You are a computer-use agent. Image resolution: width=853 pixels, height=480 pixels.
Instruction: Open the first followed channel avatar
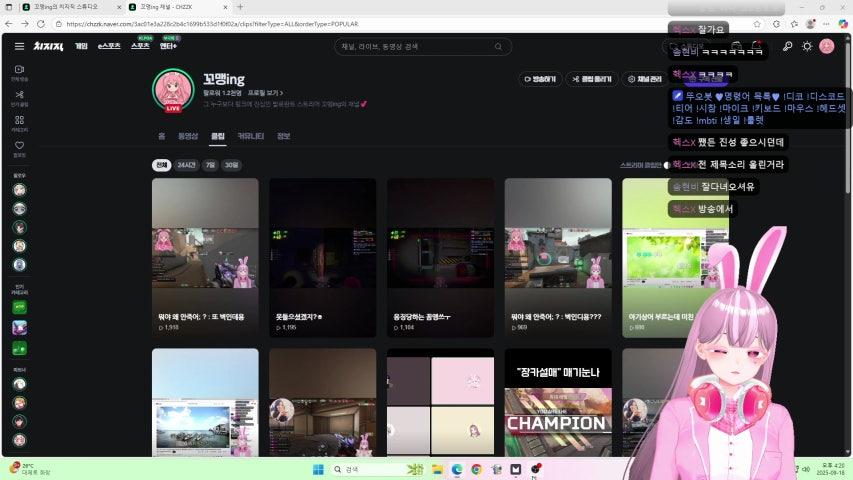pos(20,190)
